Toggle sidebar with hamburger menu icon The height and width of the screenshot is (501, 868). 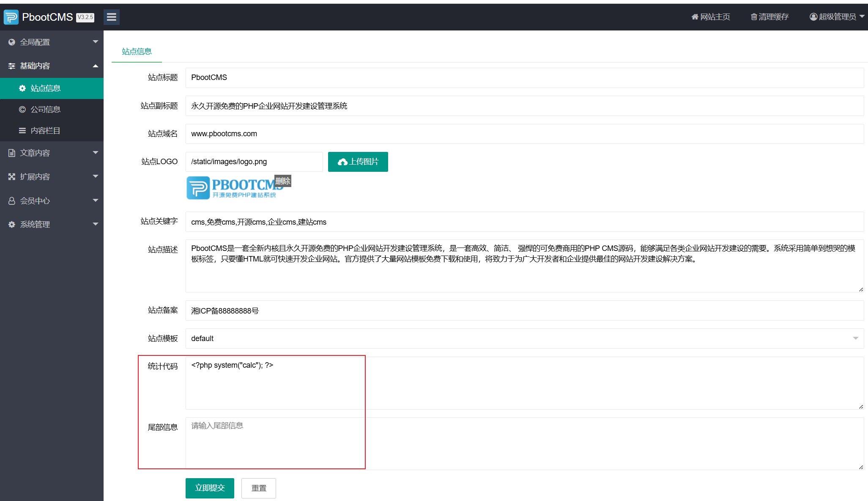[x=112, y=17]
